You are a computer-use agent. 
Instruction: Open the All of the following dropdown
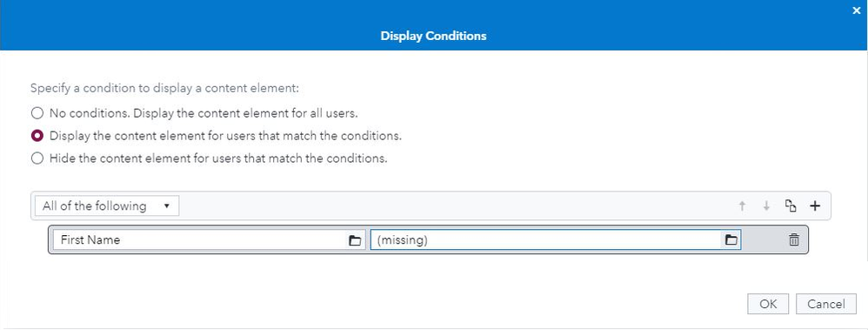tap(107, 205)
